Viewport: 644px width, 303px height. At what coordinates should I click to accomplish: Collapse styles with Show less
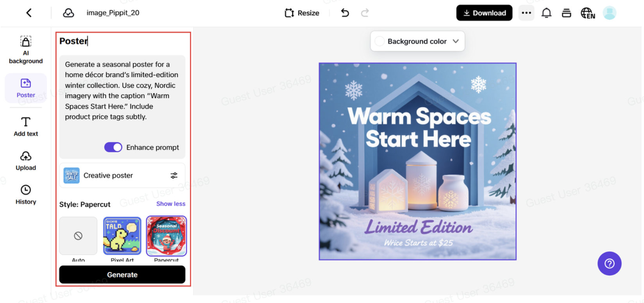click(x=171, y=204)
